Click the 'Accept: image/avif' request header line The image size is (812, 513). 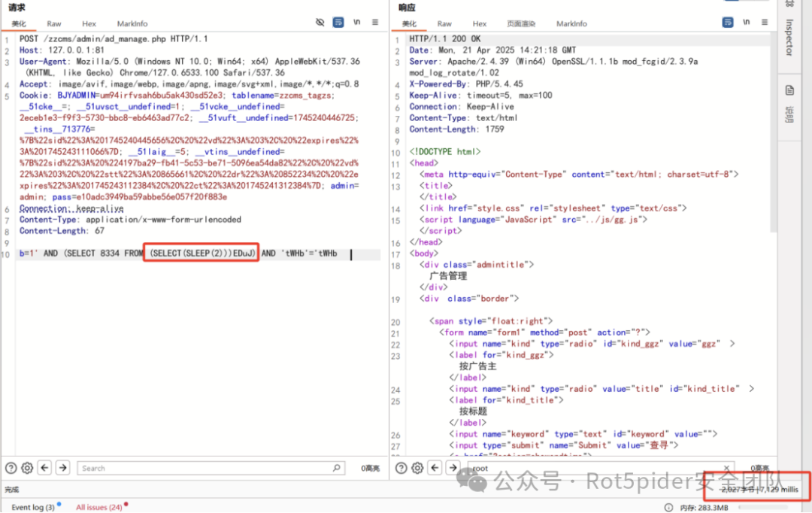[x=189, y=84]
